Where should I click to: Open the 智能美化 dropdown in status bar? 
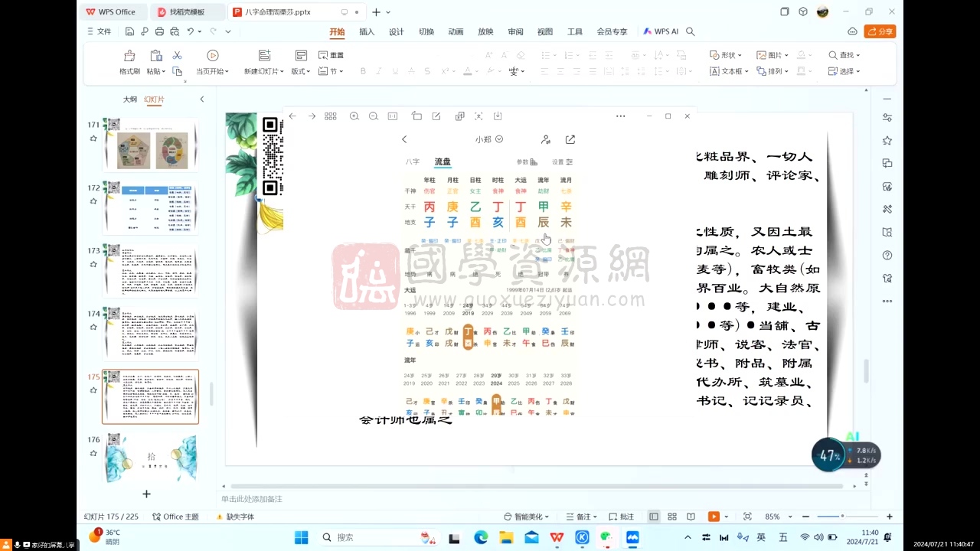coord(527,517)
